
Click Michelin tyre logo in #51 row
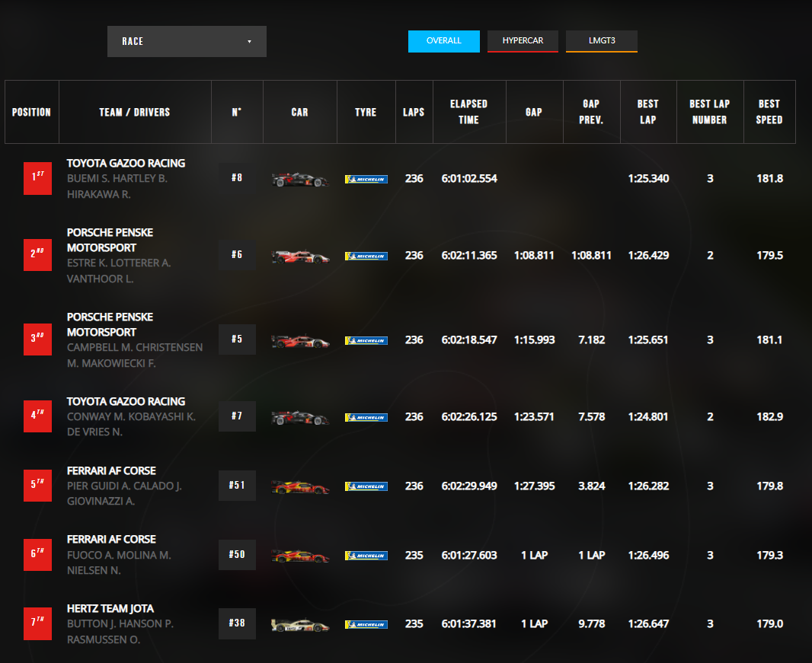point(366,486)
